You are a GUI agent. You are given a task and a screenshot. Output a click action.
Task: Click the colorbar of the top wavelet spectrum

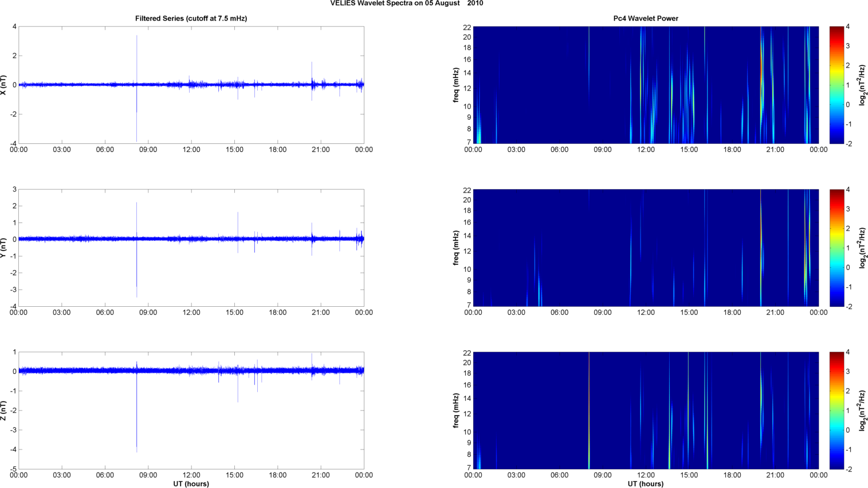pos(836,85)
